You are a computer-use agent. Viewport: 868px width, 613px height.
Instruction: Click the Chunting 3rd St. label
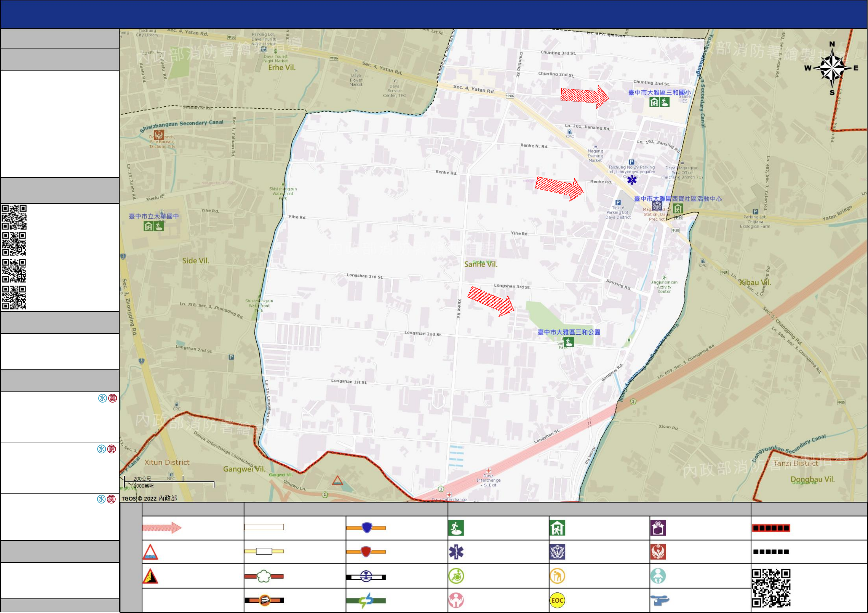pyautogui.click(x=558, y=53)
